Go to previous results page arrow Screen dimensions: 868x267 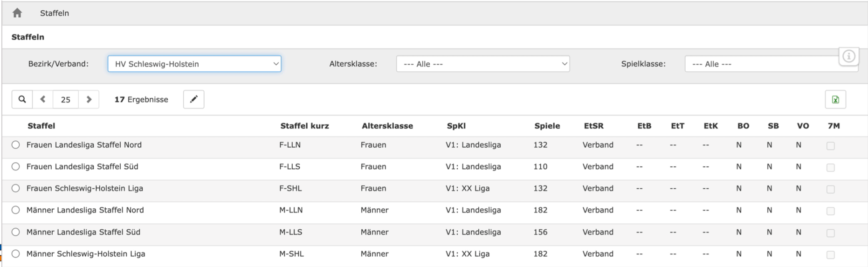click(43, 99)
